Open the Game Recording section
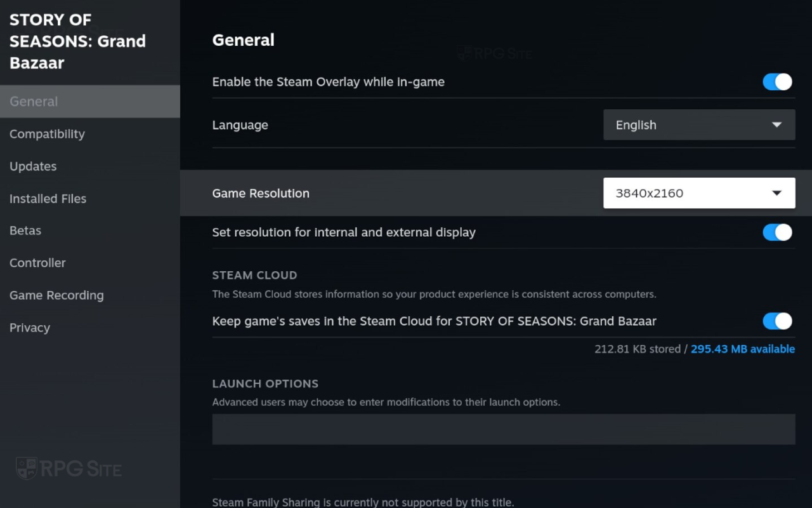Viewport: 812px width, 508px height. [90, 295]
